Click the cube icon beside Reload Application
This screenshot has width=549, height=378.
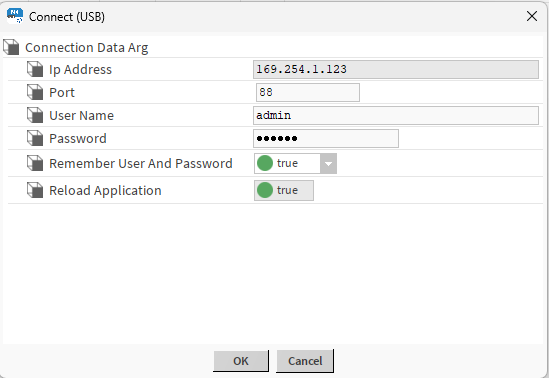35,190
